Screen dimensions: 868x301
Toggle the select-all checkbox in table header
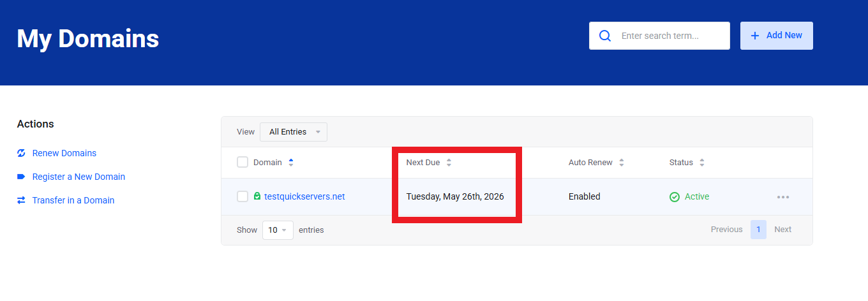pos(243,162)
